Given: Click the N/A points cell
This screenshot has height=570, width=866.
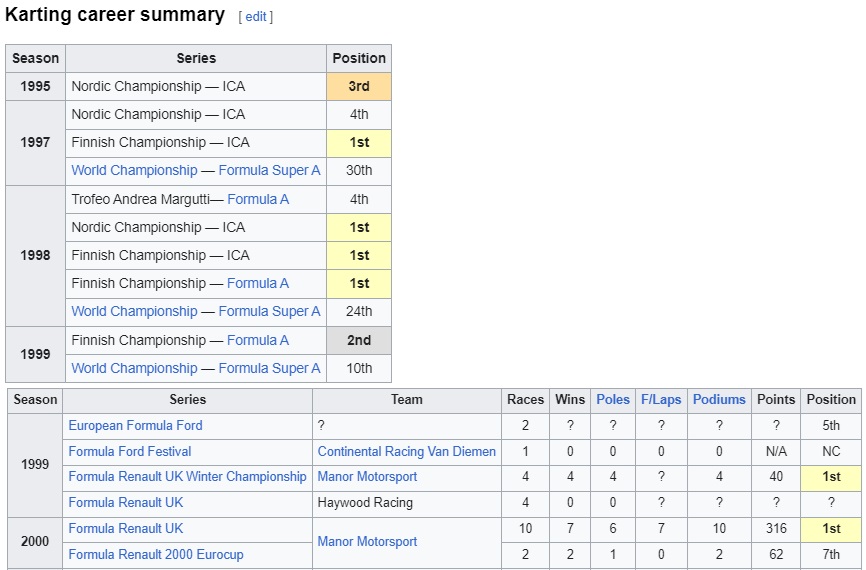Looking at the screenshot, I should 776,452.
